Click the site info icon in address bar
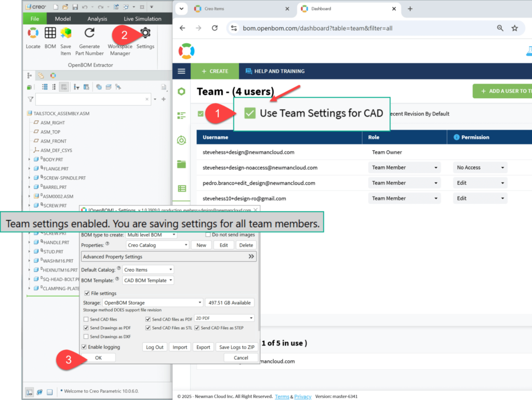Viewport: 532px width, 400px height. coord(234,28)
